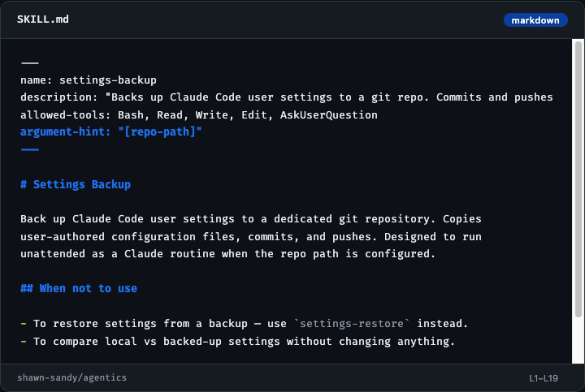The width and height of the screenshot is (585, 392).
Task: Click the '## When not to use' heading
Action: 79,288
